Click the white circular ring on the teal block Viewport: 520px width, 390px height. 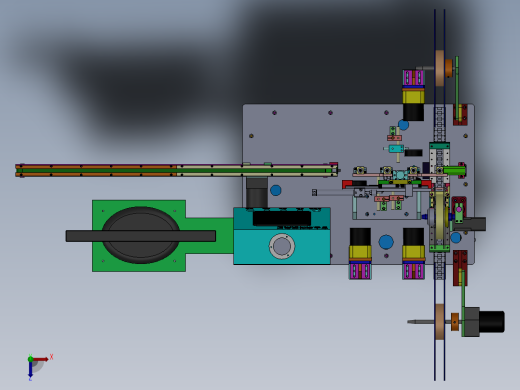point(282,246)
